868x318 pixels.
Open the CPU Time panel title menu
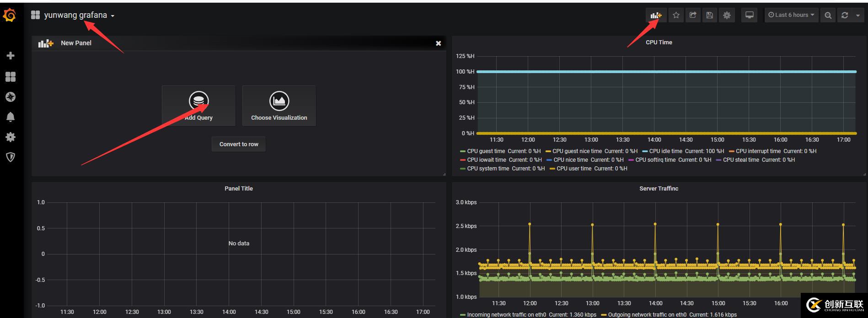[659, 42]
